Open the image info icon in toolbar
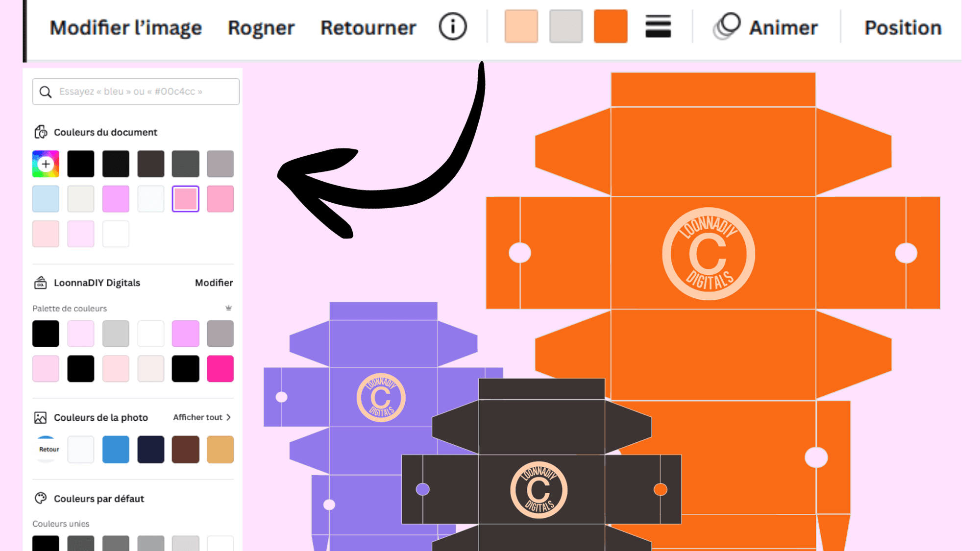980x551 pixels. (453, 26)
